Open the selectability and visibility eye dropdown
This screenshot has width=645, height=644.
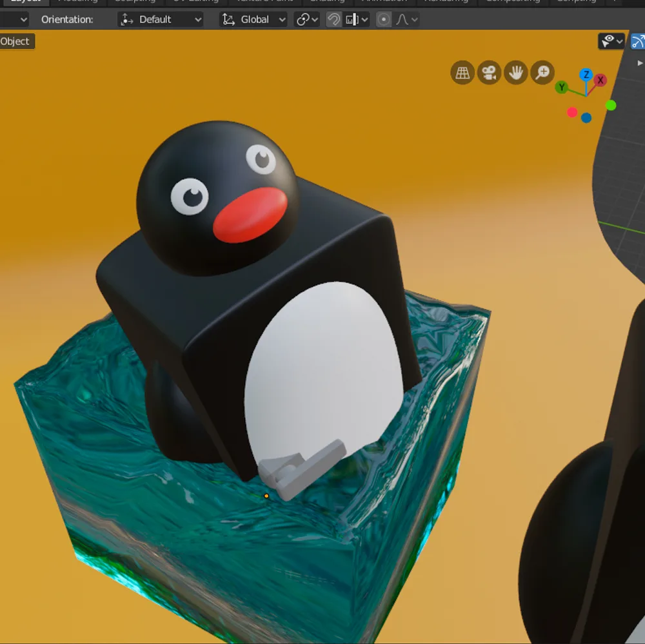tap(611, 41)
